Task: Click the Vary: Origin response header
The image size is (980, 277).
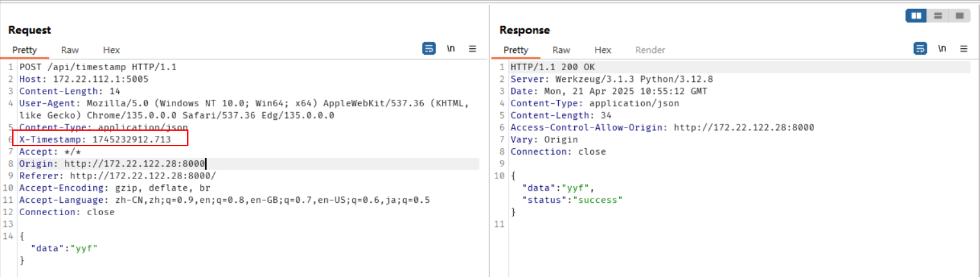Action: [x=544, y=139]
